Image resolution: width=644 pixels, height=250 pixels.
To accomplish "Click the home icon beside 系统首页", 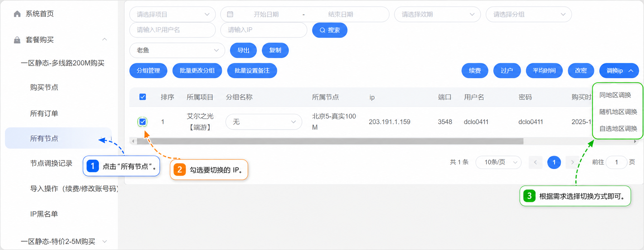I will (x=17, y=14).
